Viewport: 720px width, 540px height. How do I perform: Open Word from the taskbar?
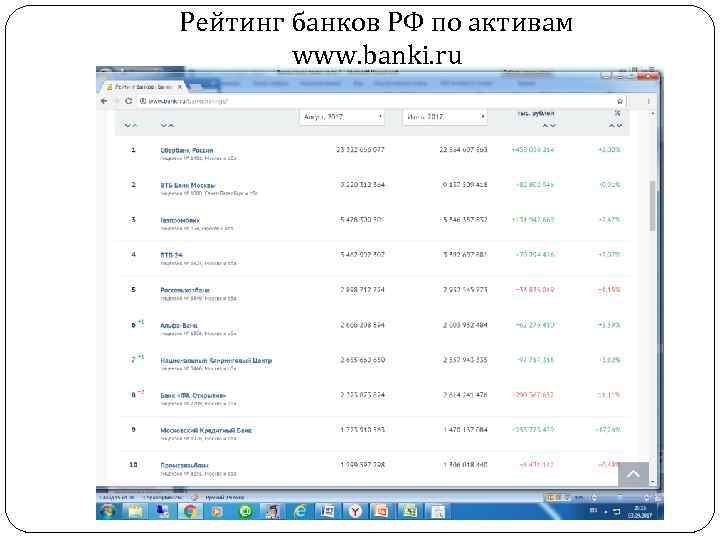tap(327, 511)
